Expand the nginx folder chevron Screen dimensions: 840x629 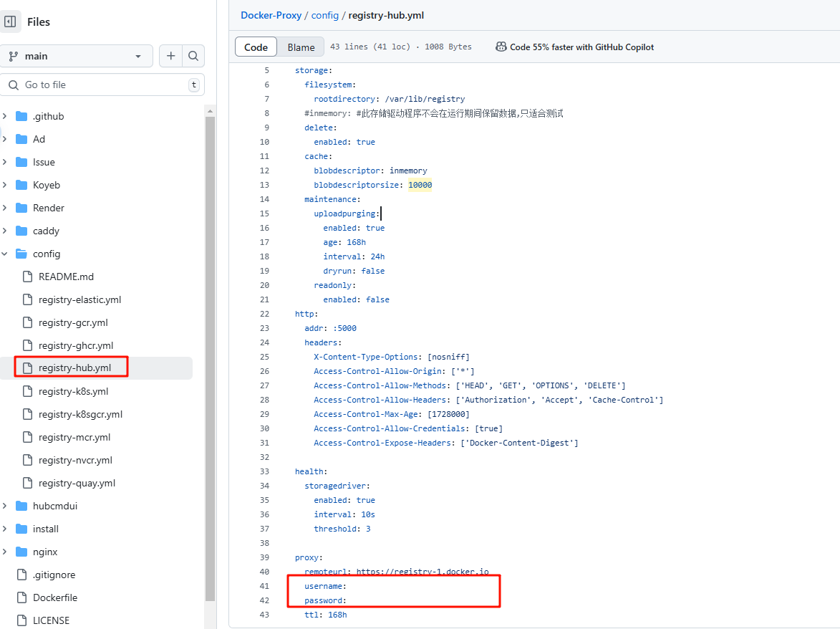(x=5, y=552)
